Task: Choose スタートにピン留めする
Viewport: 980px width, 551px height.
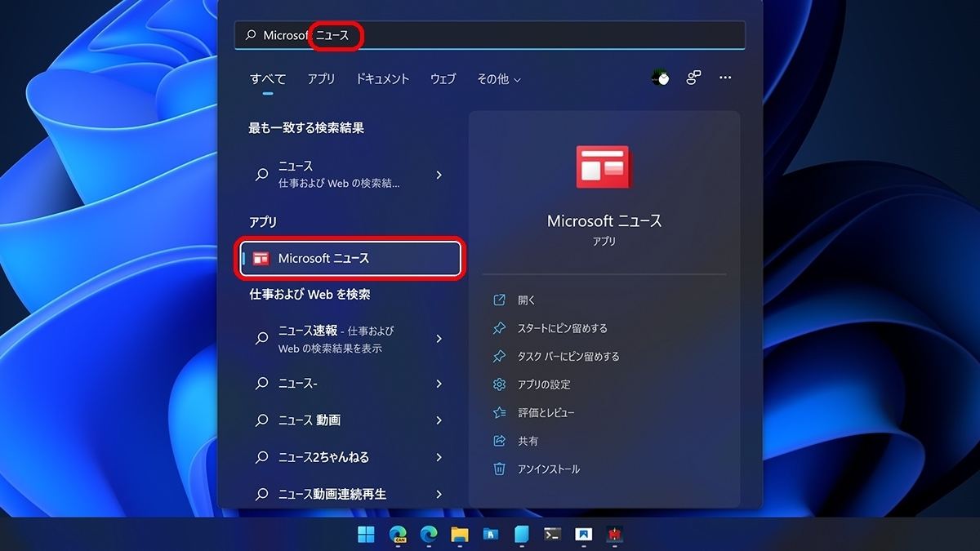Action: [563, 328]
